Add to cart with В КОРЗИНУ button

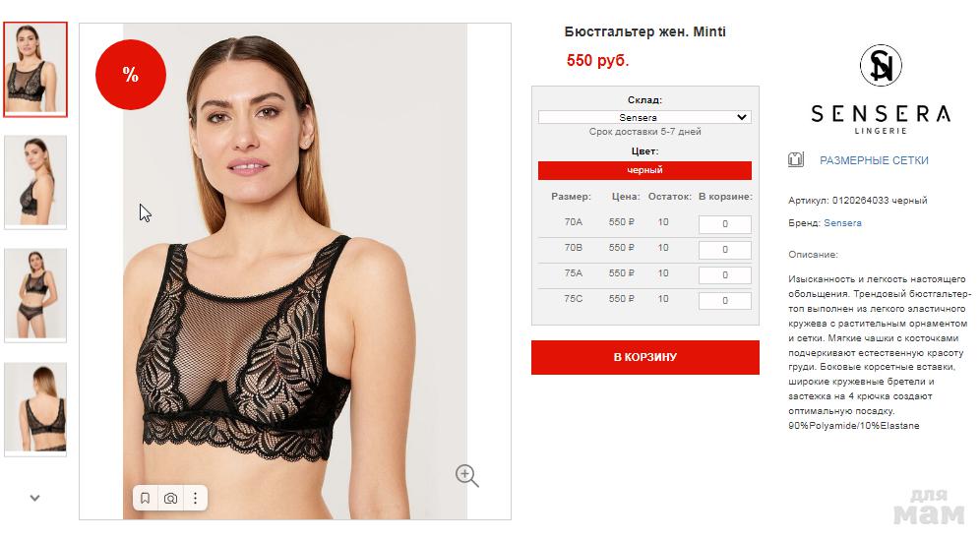[x=645, y=357]
